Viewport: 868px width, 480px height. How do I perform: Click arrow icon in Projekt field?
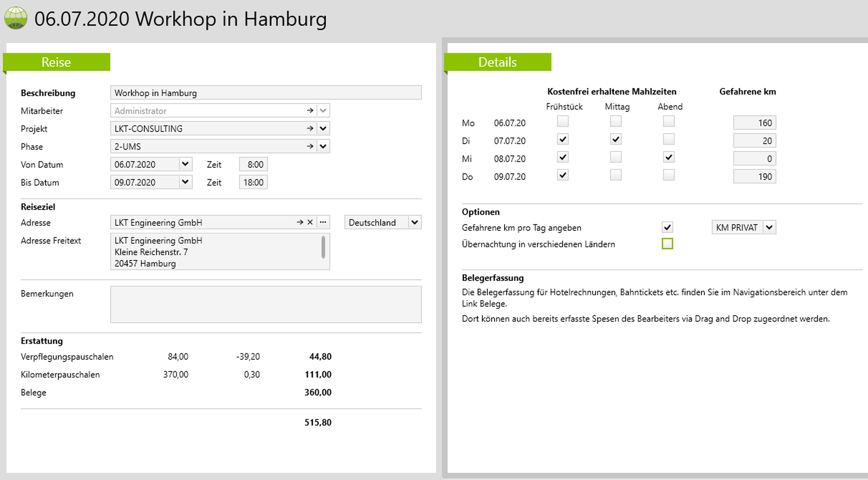click(310, 128)
